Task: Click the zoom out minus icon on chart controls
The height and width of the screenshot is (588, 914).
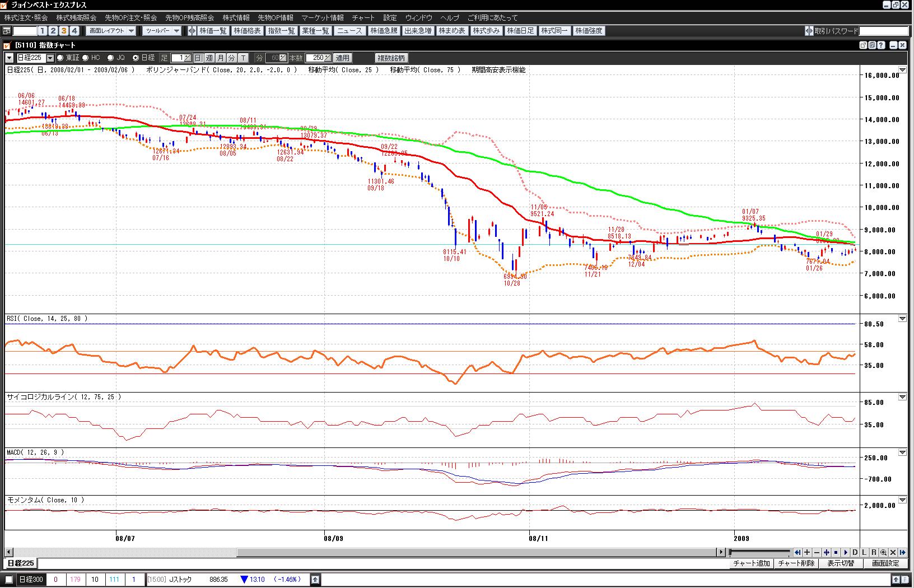Action: pyautogui.click(x=817, y=552)
